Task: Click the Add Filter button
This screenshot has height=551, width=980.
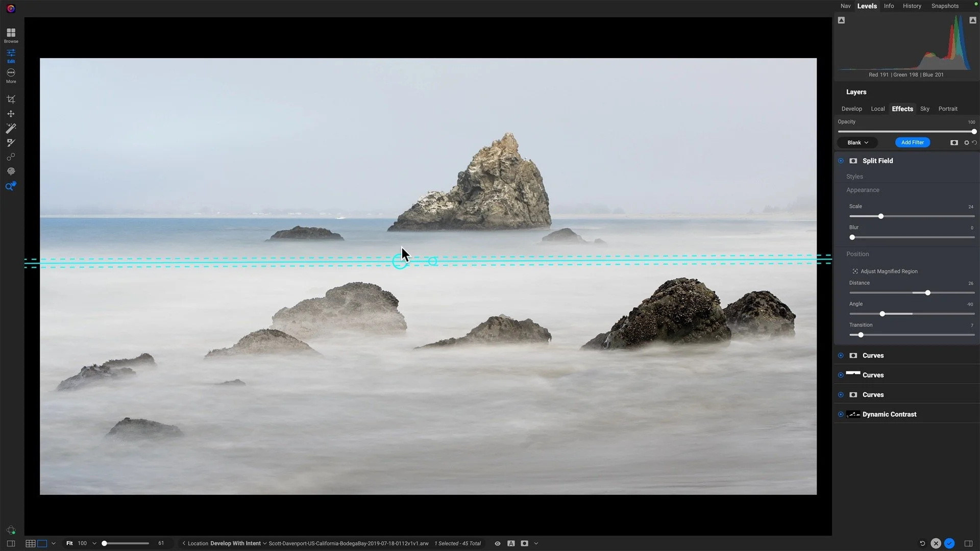Action: click(x=912, y=143)
